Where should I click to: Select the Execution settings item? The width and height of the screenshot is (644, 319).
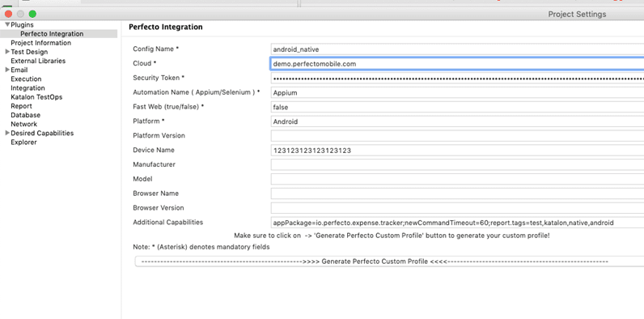click(x=26, y=79)
